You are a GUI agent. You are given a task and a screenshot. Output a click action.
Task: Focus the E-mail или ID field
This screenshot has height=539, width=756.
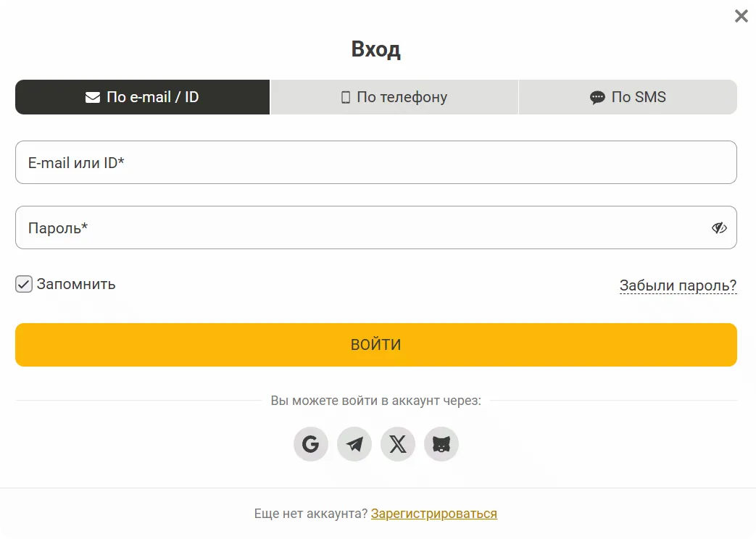[375, 162]
